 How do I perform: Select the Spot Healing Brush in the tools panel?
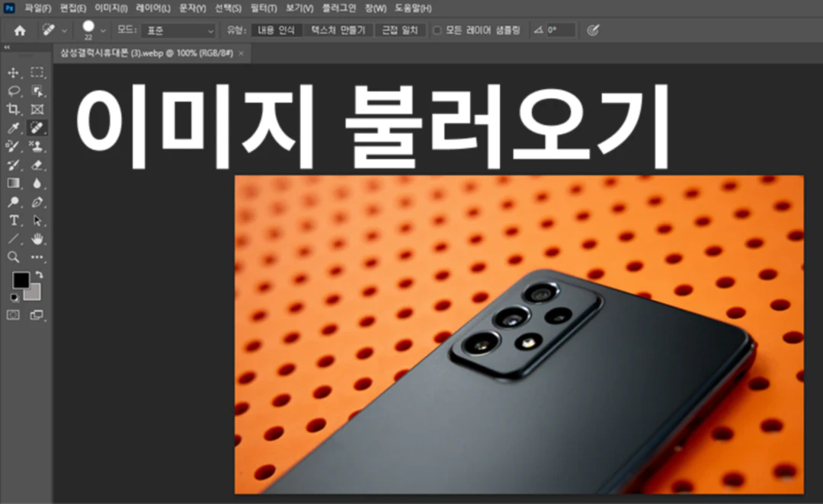37,127
